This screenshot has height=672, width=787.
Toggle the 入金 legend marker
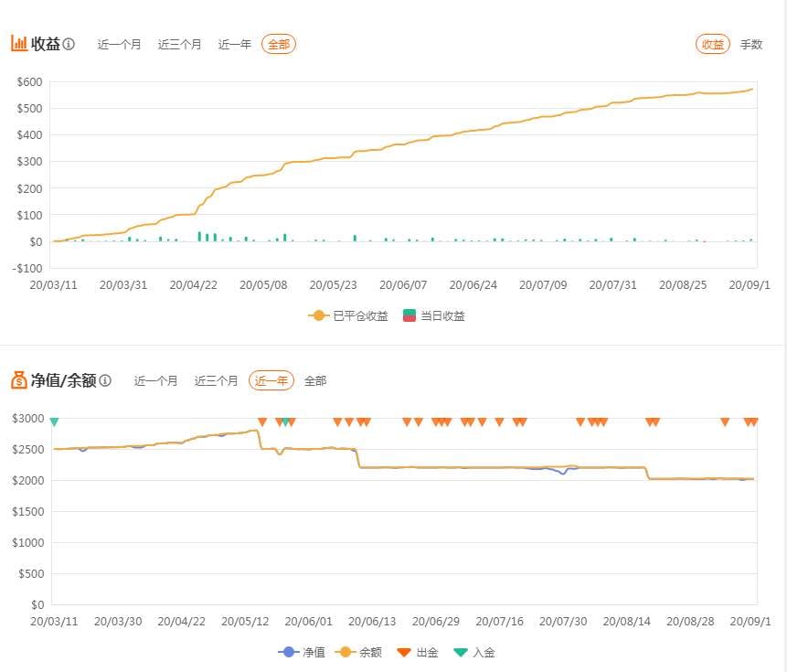click(473, 652)
